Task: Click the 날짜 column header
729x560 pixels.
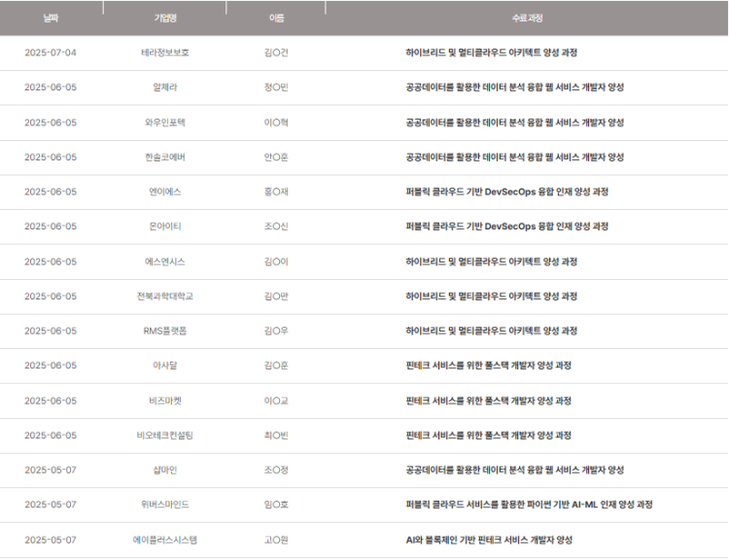Action: tap(51, 18)
